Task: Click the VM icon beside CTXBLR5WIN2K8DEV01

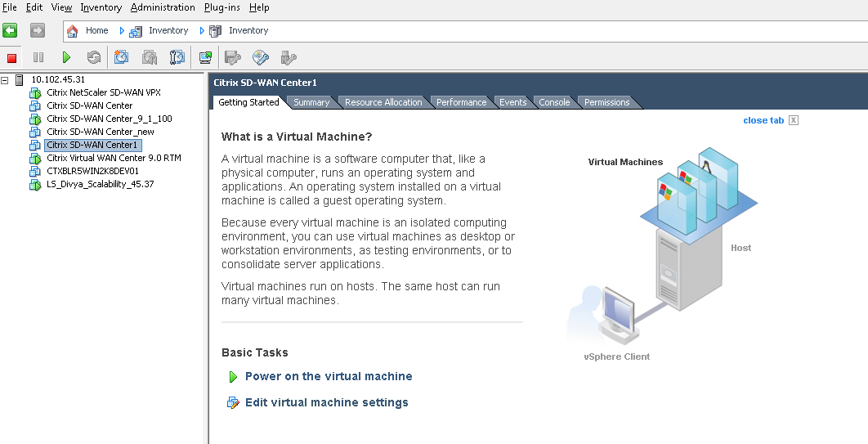Action: [x=35, y=171]
